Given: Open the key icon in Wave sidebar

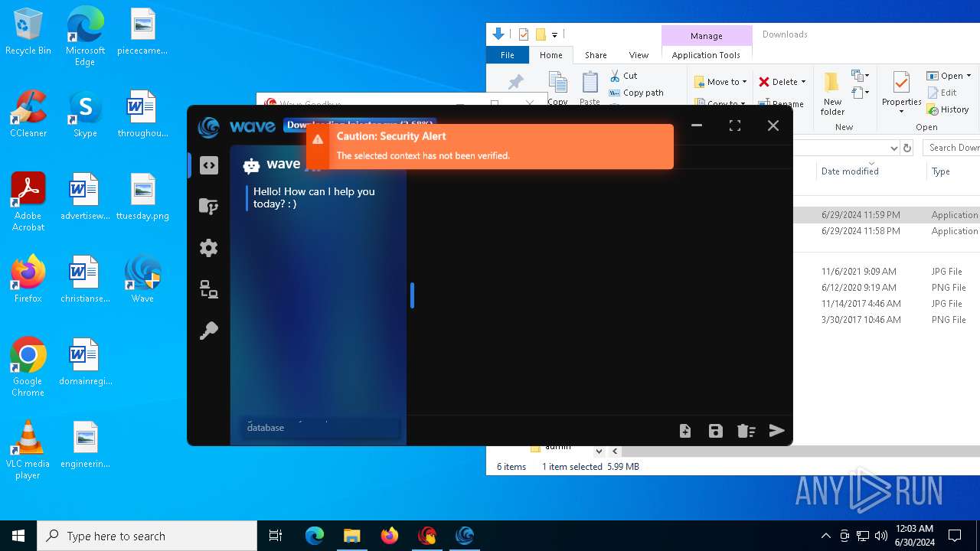Looking at the screenshot, I should click(208, 331).
